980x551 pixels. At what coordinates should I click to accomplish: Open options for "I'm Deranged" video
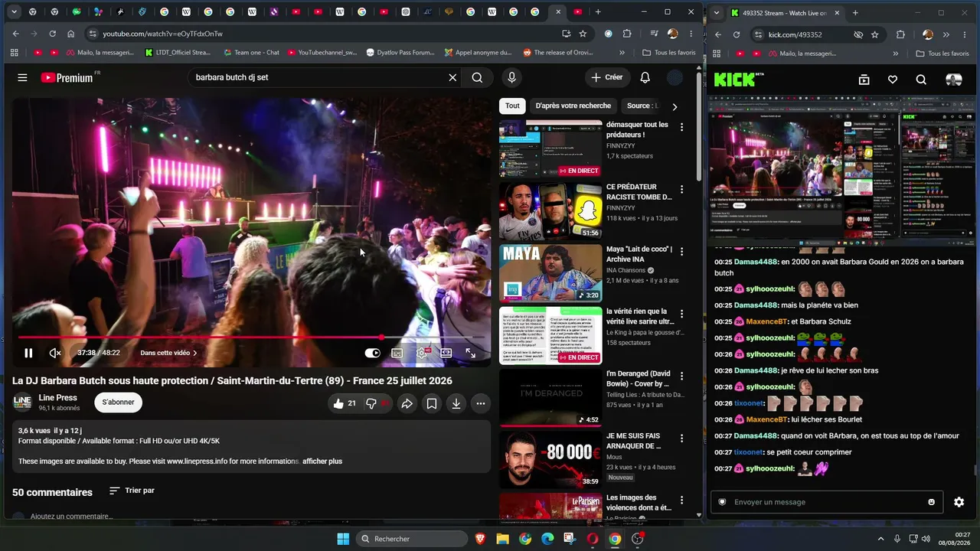tap(681, 376)
